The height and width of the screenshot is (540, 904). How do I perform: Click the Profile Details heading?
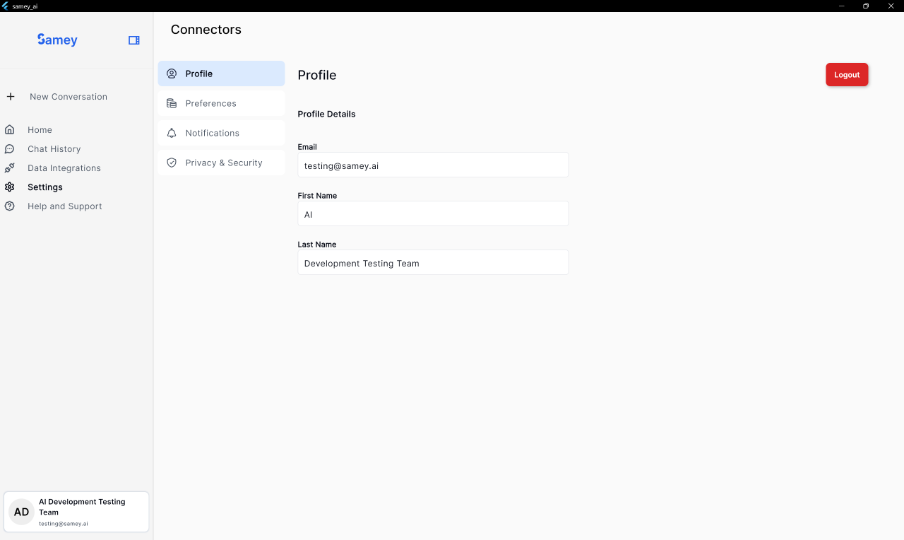326,114
